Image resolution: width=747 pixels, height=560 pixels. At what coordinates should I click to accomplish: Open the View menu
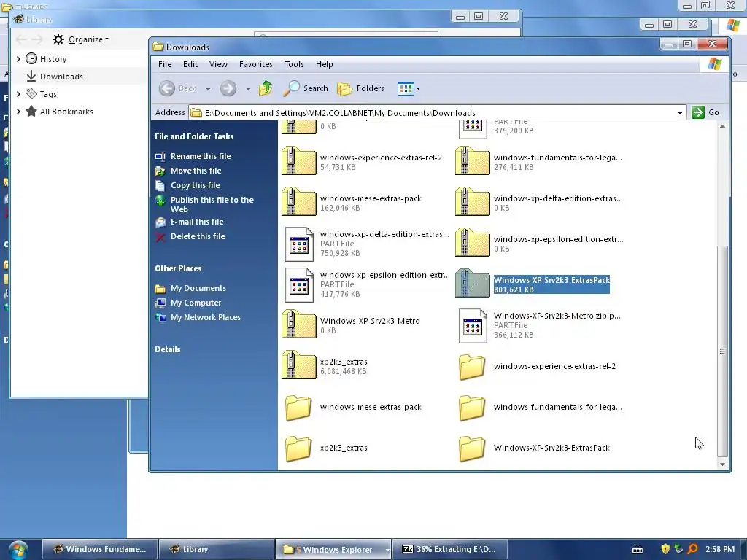218,64
